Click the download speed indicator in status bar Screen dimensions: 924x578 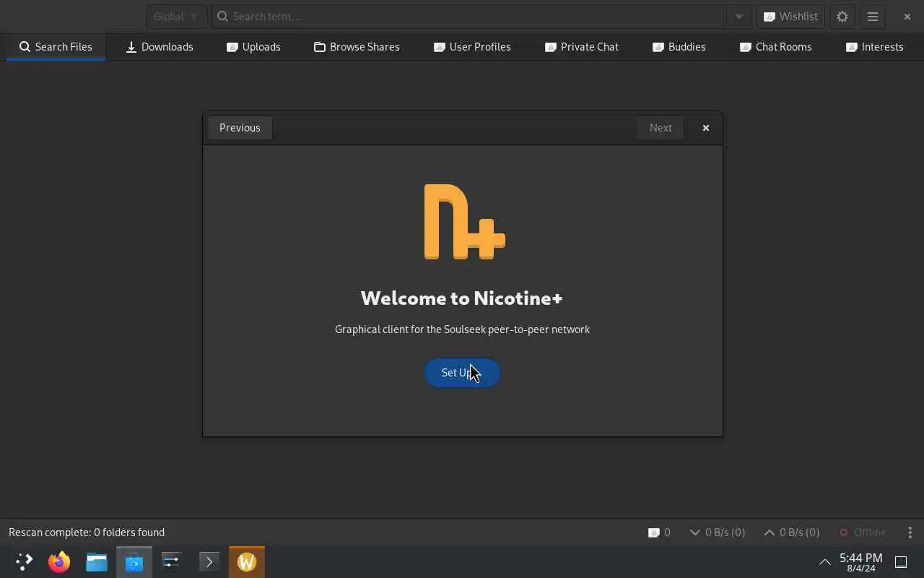718,532
